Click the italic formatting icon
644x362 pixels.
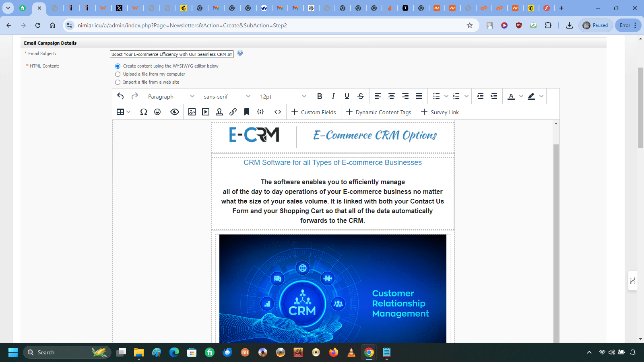(x=333, y=96)
